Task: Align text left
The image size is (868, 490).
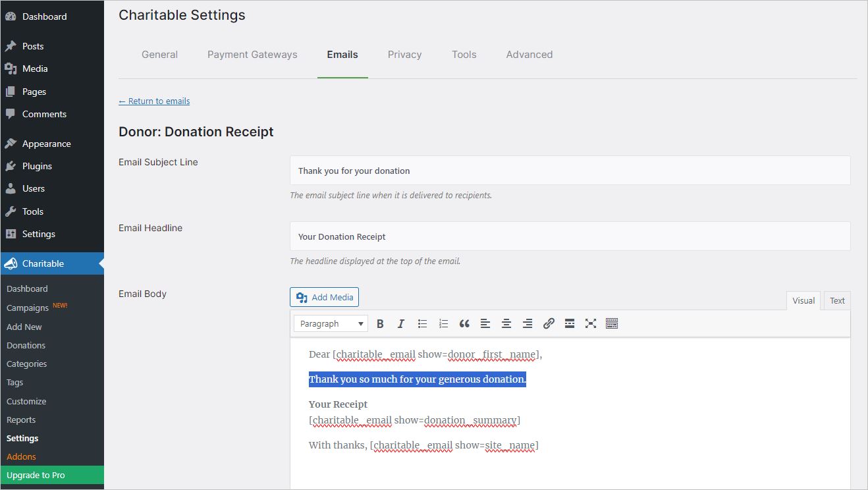Action: (485, 323)
